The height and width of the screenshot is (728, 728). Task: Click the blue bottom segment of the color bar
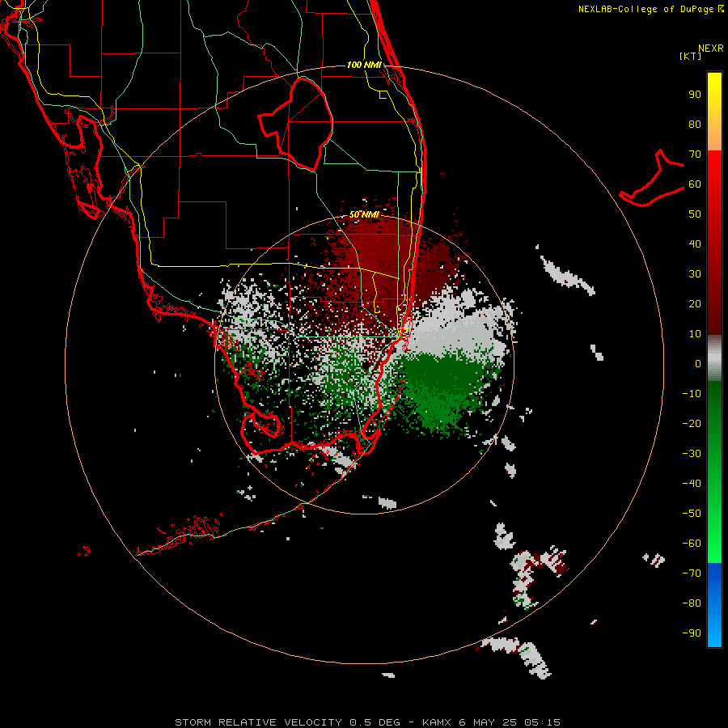(714, 605)
